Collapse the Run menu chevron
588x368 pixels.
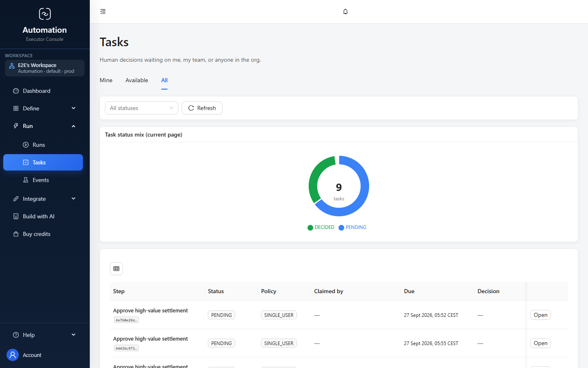click(73, 126)
